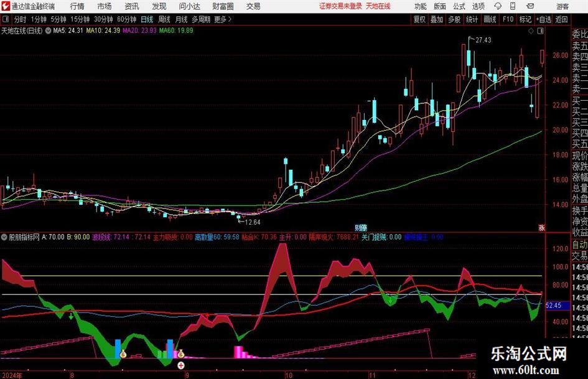Switch to the 30分钟 period tab

(103, 19)
